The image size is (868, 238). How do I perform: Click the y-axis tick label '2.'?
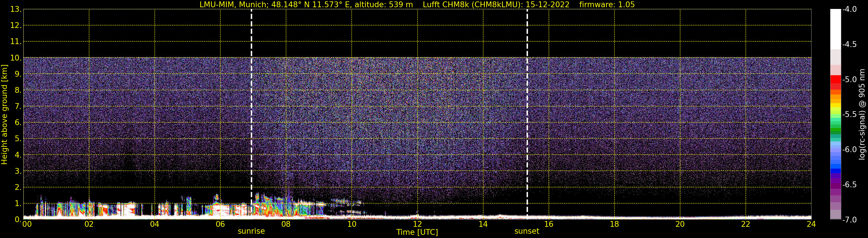[x=18, y=187]
